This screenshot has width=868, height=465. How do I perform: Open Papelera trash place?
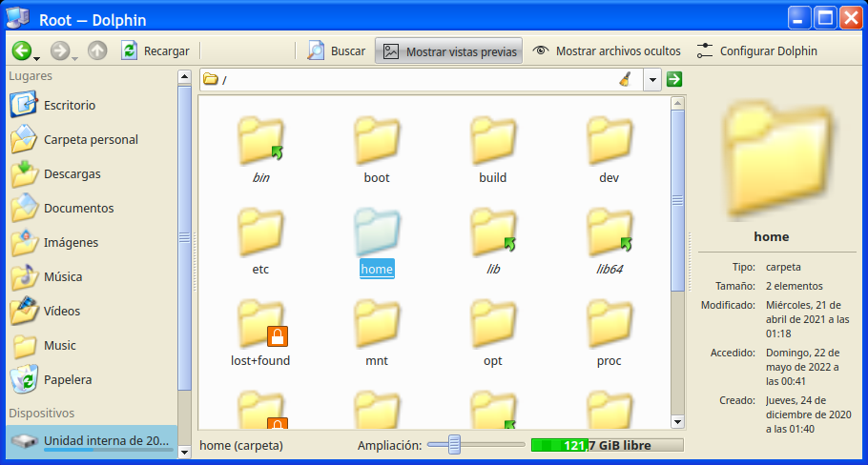(x=92, y=379)
